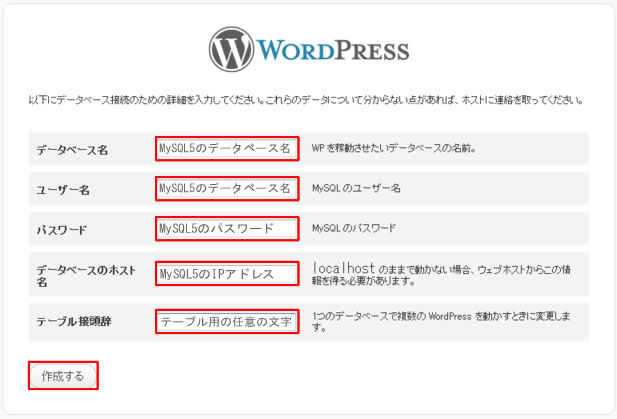Click the localhost description text
Image resolution: width=617 pixels, height=419 pixels.
pos(442,274)
